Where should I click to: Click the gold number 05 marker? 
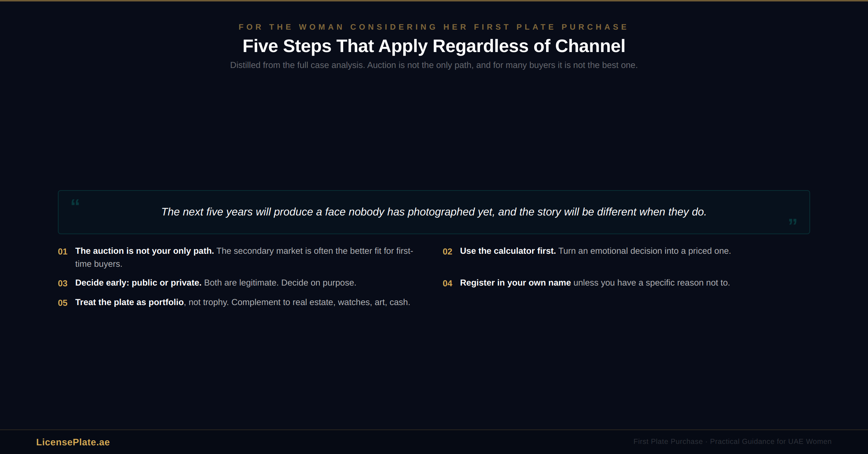pyautogui.click(x=63, y=303)
